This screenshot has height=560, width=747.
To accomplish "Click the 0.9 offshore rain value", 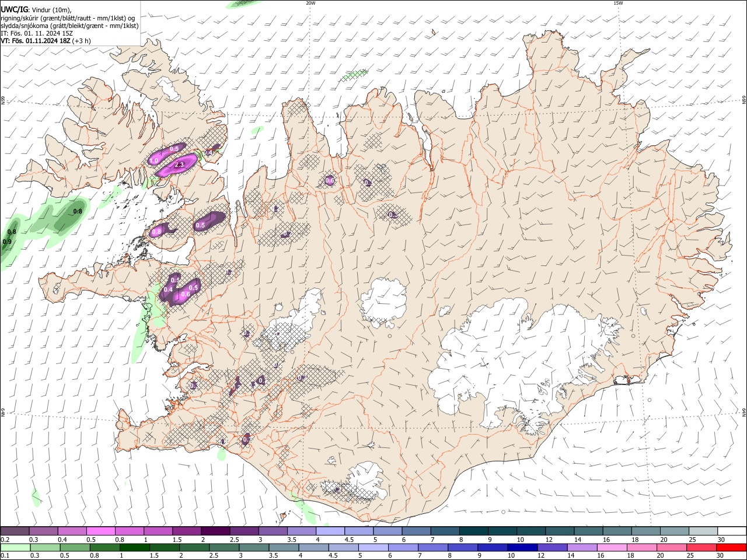I will point(7,242).
